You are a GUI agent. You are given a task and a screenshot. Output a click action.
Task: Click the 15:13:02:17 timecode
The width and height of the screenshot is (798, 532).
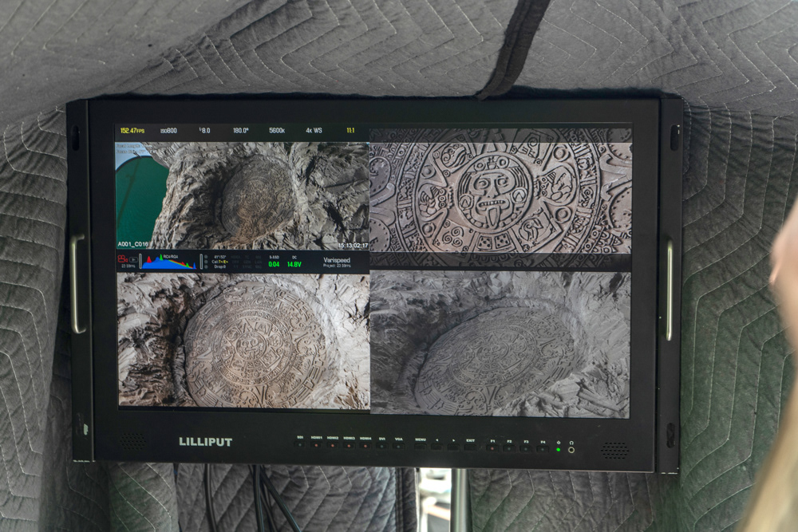pyautogui.click(x=353, y=246)
